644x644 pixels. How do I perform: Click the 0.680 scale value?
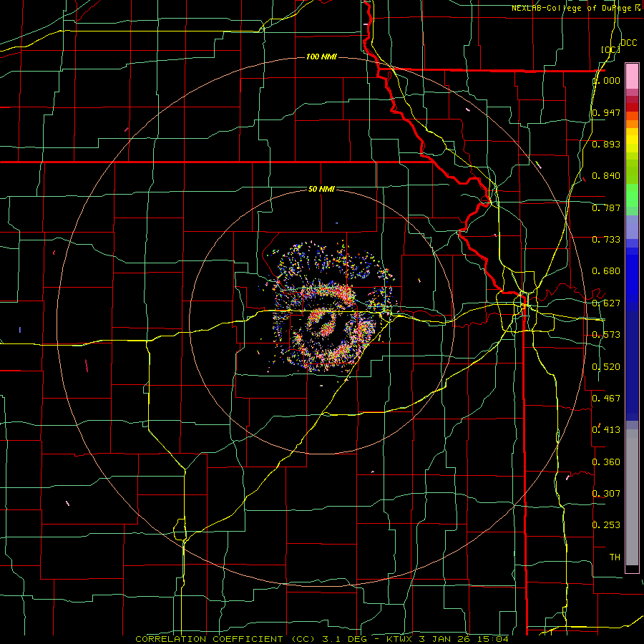(607, 271)
